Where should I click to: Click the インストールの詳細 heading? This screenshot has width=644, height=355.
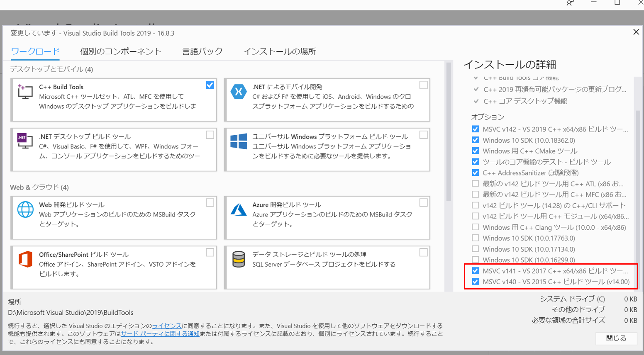(x=510, y=64)
